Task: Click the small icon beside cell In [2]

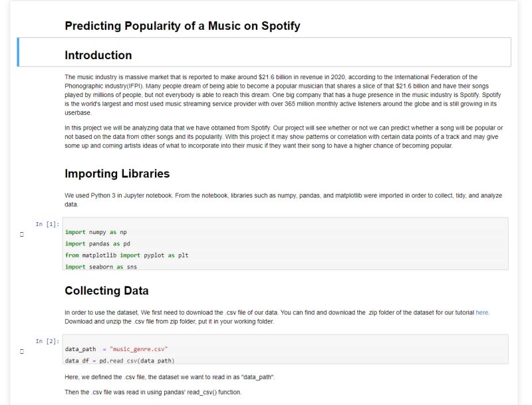Action: [22, 350]
